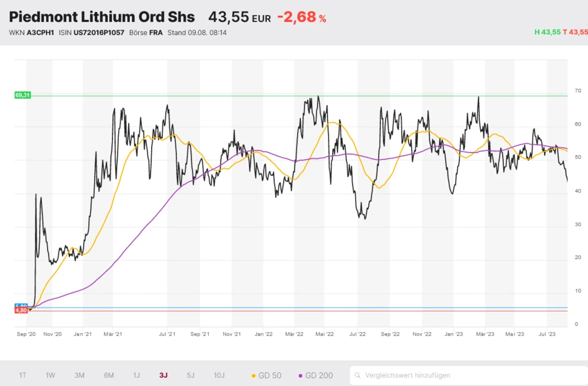Switch chart range to 1W
This screenshot has width=588, height=386.
[x=51, y=375]
